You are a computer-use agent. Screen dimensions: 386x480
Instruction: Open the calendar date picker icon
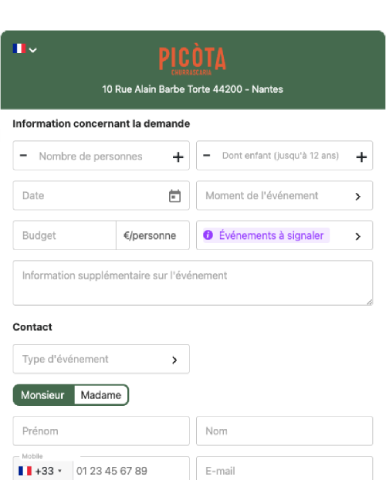tap(175, 196)
